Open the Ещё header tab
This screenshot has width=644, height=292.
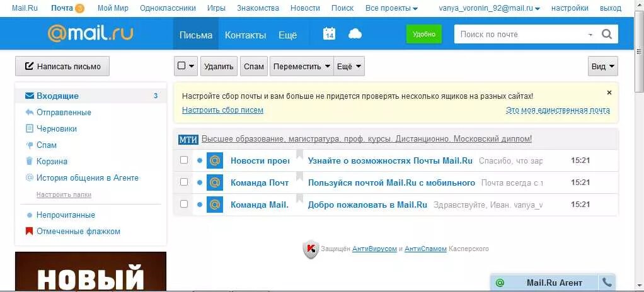(287, 35)
